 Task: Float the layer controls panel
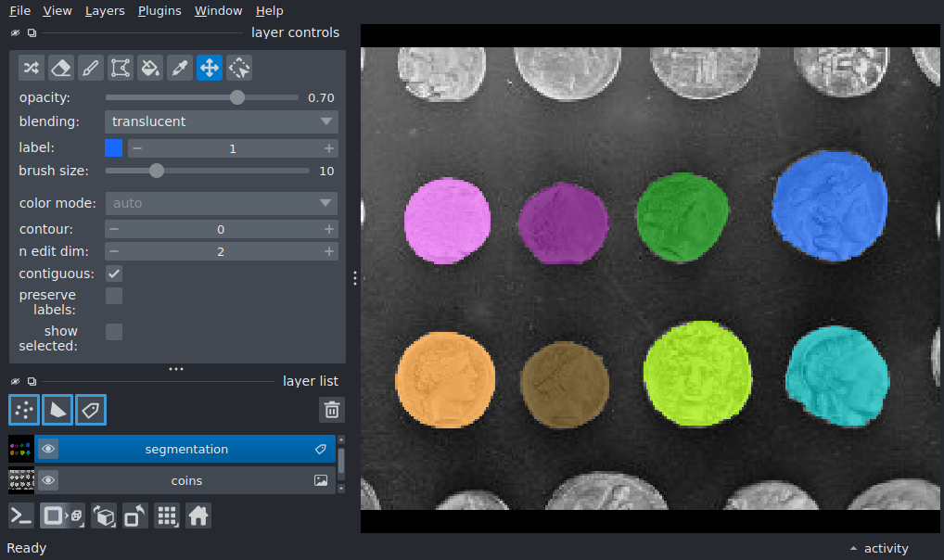(x=32, y=33)
